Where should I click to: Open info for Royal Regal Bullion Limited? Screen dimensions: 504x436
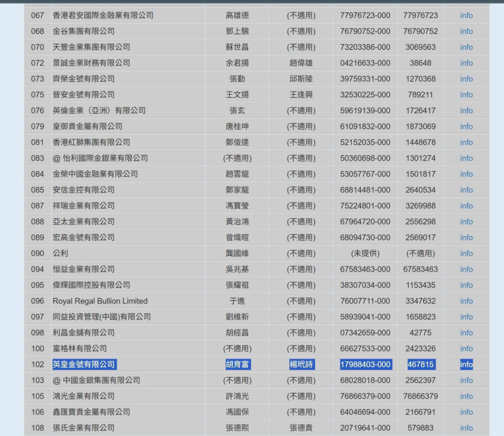(466, 301)
